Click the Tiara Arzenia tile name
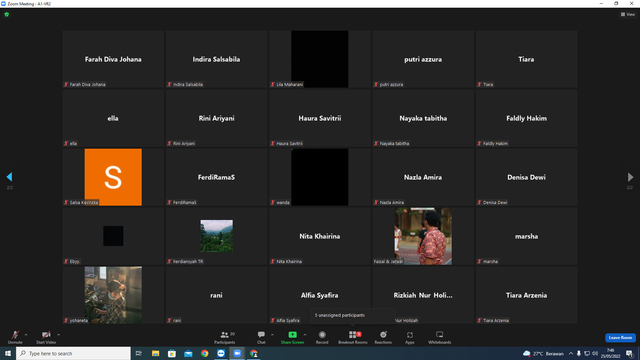The height and width of the screenshot is (360, 640). (x=526, y=296)
